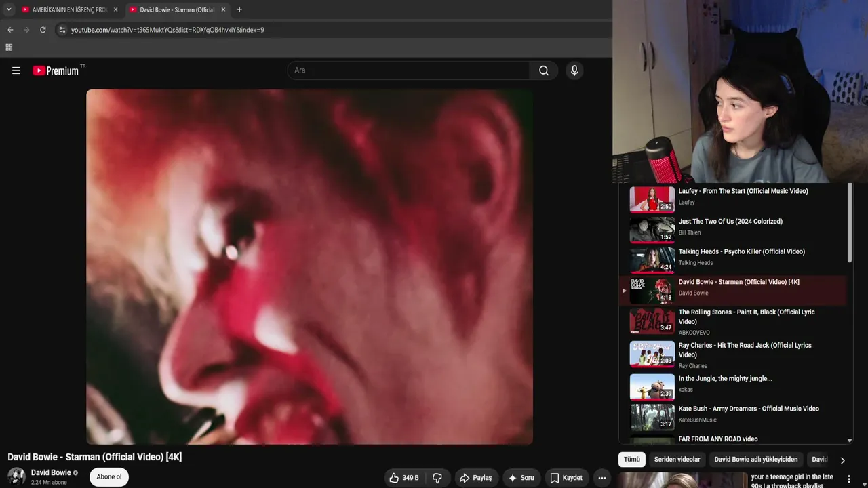Open "Talking Heads - Psycho Killer (Official Video)" title
Image resolution: width=868 pixels, height=488 pixels.
pos(742,252)
